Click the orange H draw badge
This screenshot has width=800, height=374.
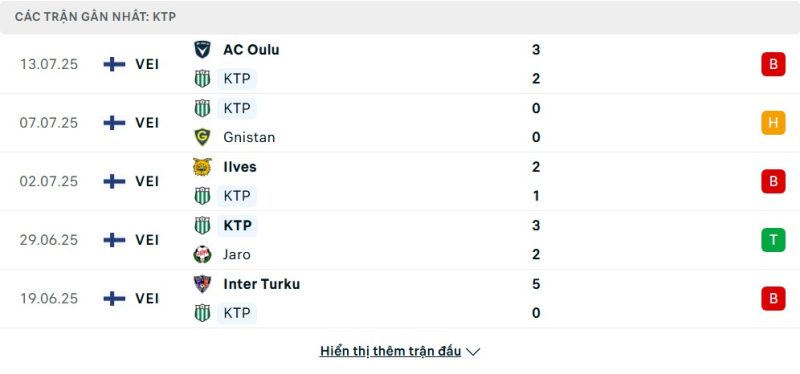[773, 123]
